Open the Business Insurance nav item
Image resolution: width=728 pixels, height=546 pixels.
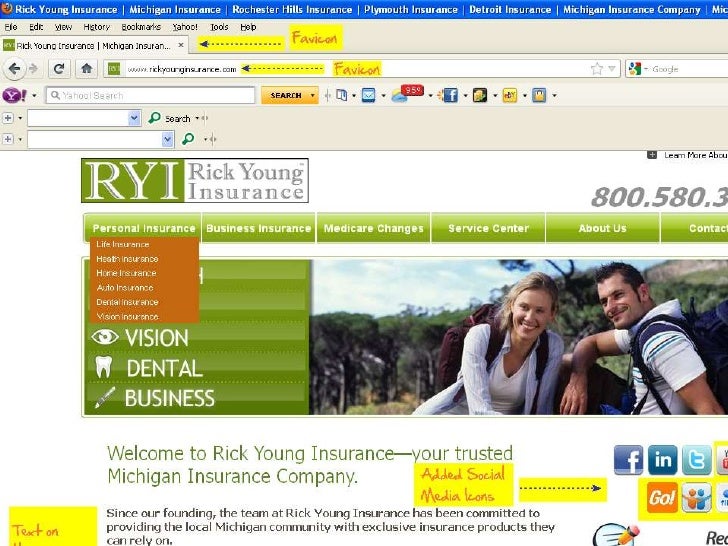click(x=259, y=228)
